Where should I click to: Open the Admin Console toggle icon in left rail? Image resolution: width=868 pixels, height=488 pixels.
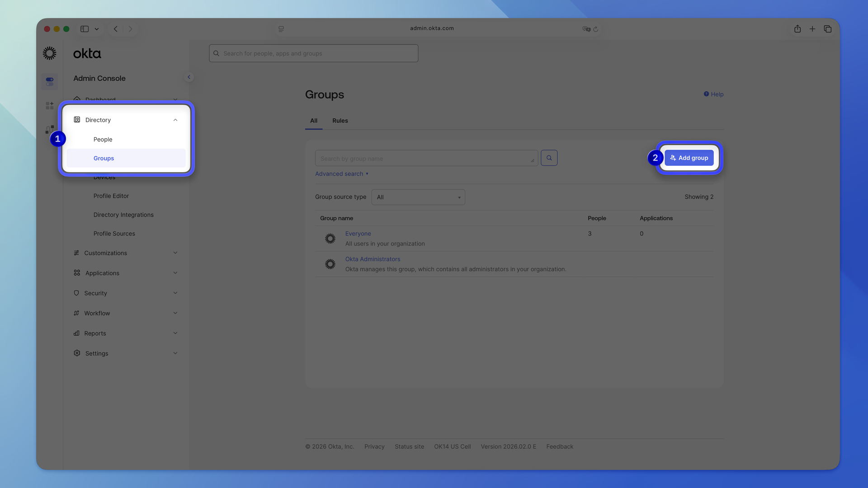coord(50,81)
